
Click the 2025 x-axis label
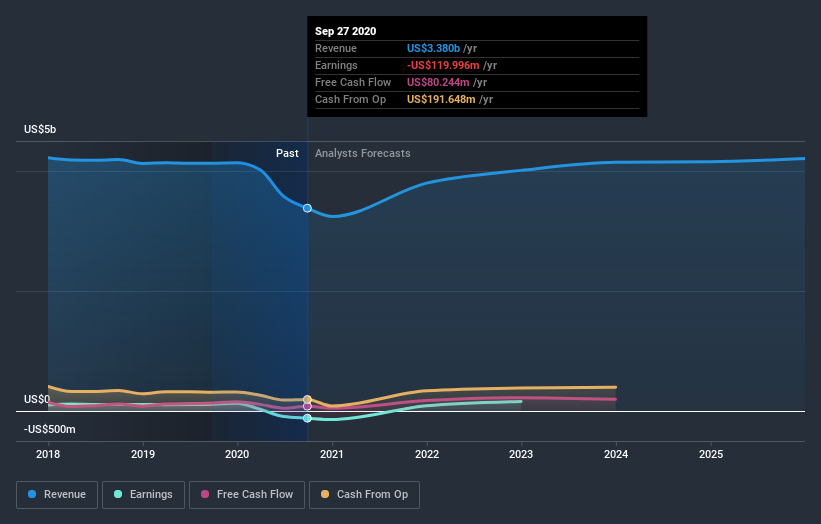click(711, 454)
